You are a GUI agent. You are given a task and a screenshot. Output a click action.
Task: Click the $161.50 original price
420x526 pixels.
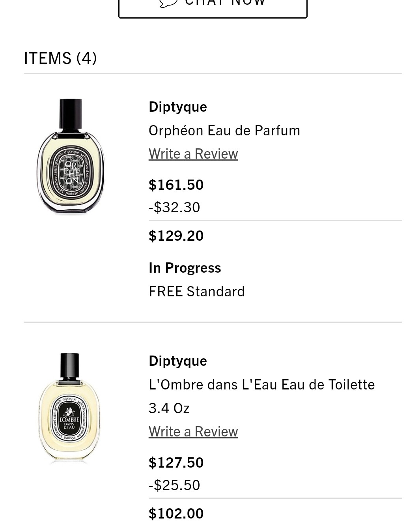[176, 185]
